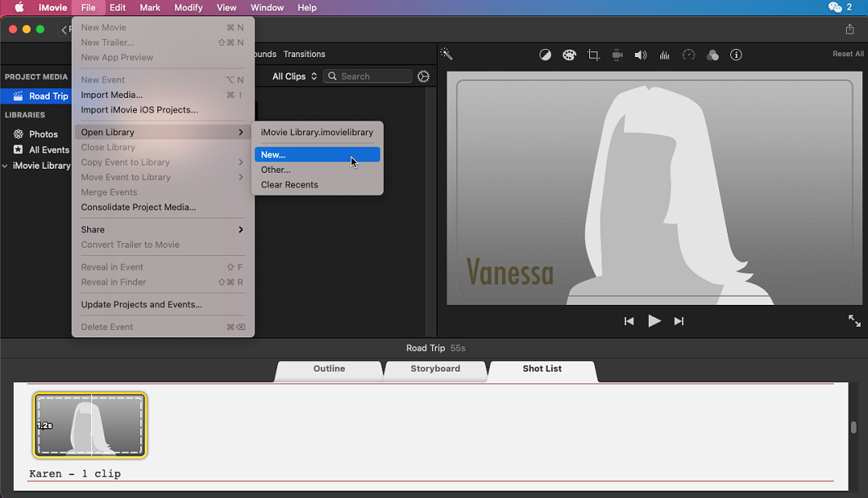Choose Import Media... from File menu
Image resolution: width=868 pixels, height=498 pixels.
pyautogui.click(x=163, y=95)
